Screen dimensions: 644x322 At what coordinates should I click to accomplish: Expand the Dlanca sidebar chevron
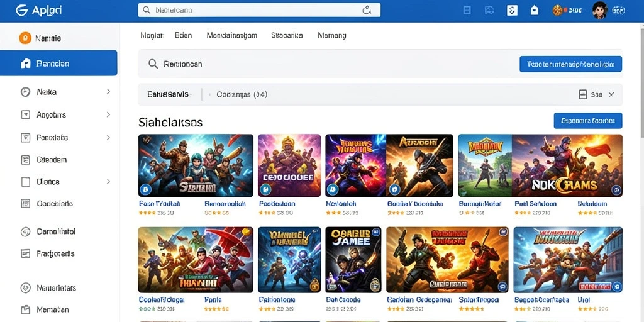[x=108, y=181]
